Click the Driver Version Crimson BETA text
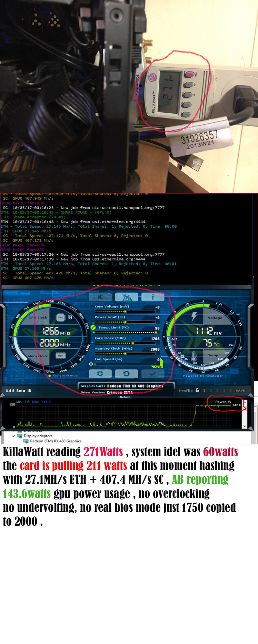258x644 pixels. pos(107,392)
